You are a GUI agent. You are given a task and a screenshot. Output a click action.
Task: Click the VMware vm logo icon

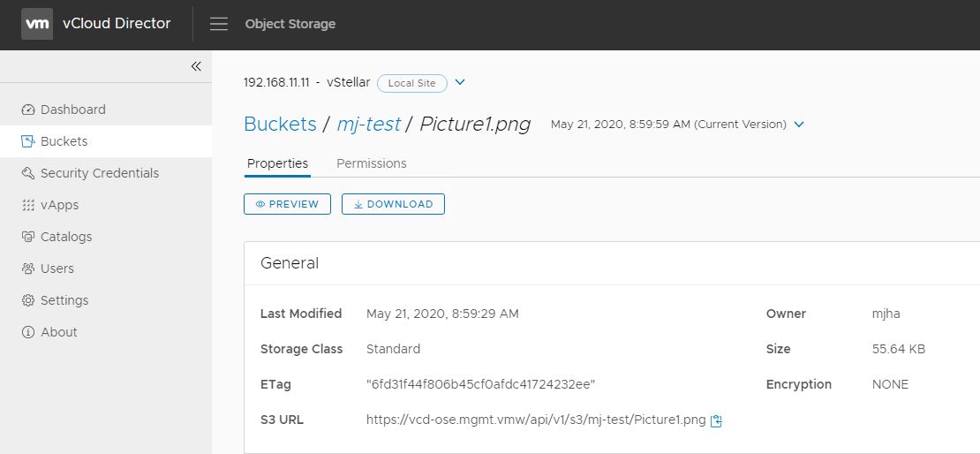tap(37, 24)
